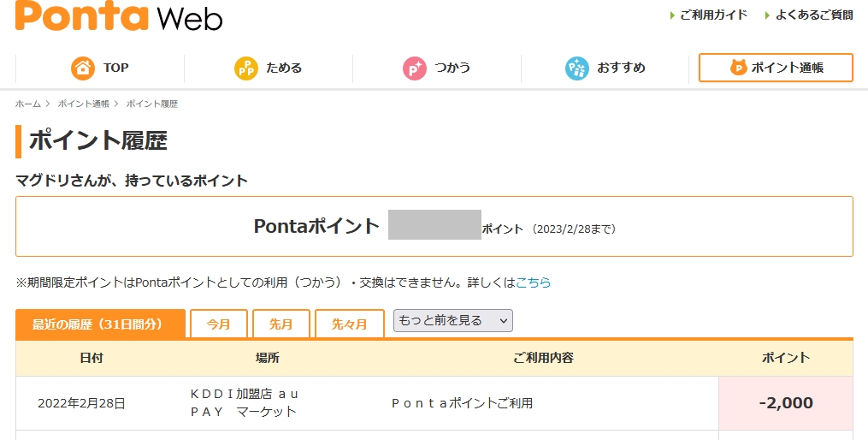Select the 今月 tab
Viewport: 868px width, 440px height.
click(x=219, y=324)
